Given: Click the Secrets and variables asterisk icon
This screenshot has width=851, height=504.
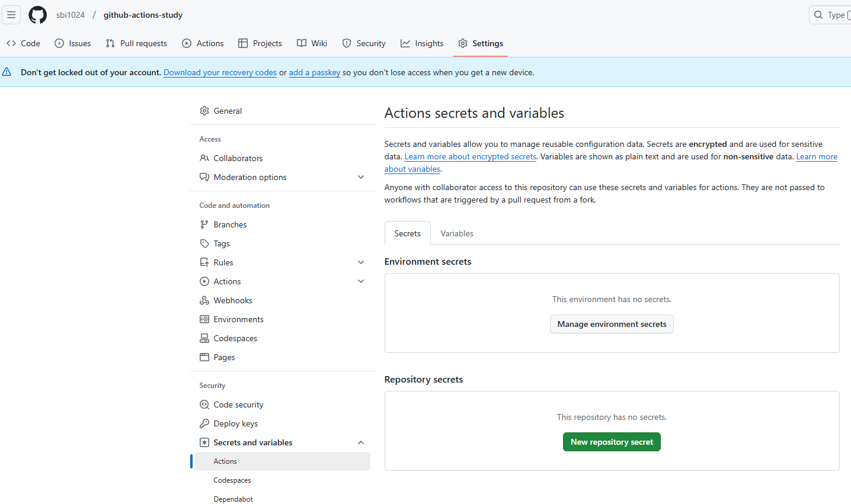Looking at the screenshot, I should click(x=204, y=442).
